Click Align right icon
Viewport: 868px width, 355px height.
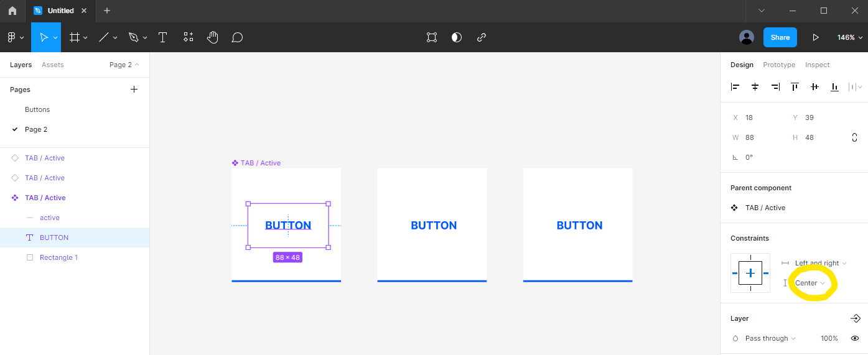(x=775, y=87)
